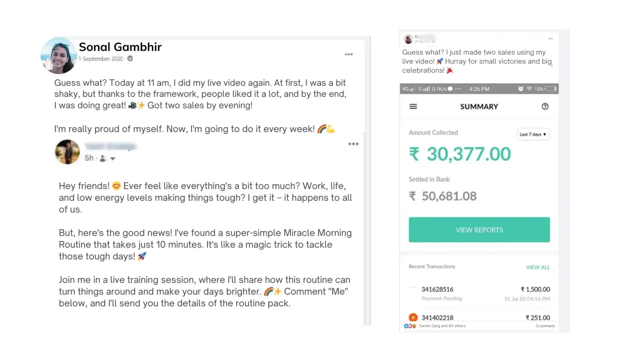Image resolution: width=644 pixels, height=362 pixels.
Task: Expand the Last 7 days dropdown
Action: tap(533, 134)
